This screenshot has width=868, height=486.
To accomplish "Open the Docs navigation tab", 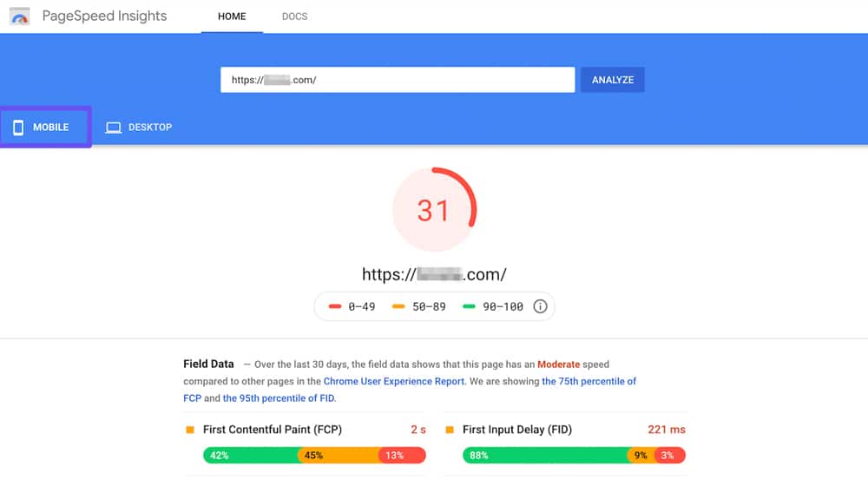I will 294,16.
